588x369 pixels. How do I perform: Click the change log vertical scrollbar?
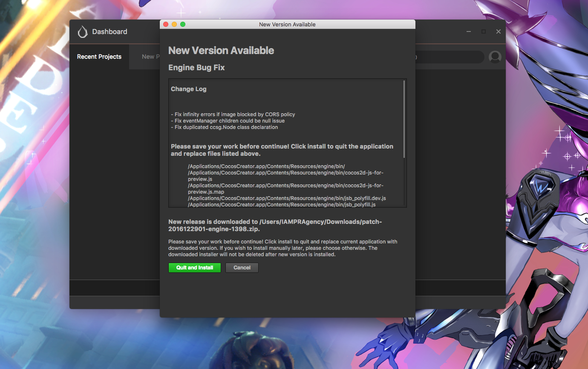(404, 120)
